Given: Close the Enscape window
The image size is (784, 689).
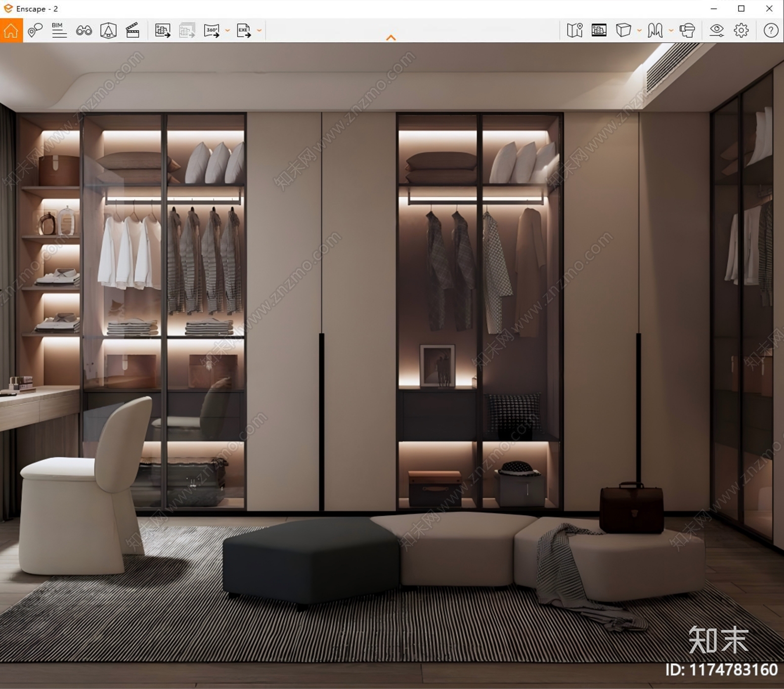Looking at the screenshot, I should 769,8.
